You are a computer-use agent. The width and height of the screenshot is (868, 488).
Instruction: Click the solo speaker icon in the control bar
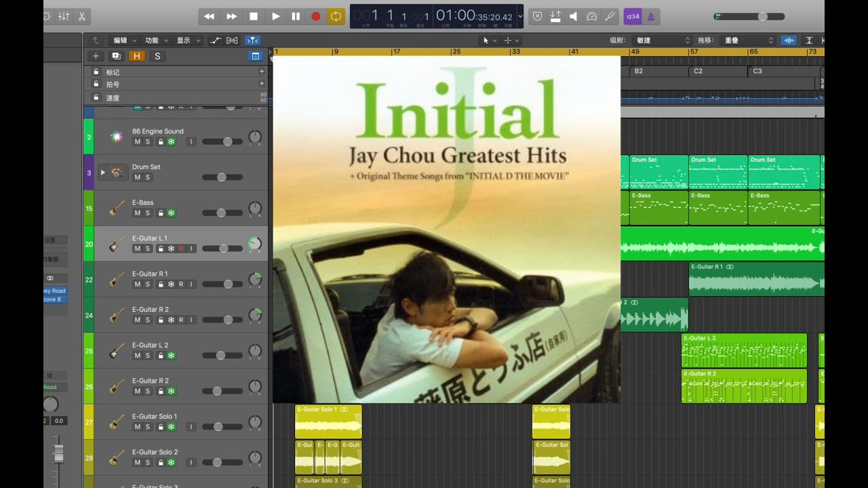tap(573, 16)
